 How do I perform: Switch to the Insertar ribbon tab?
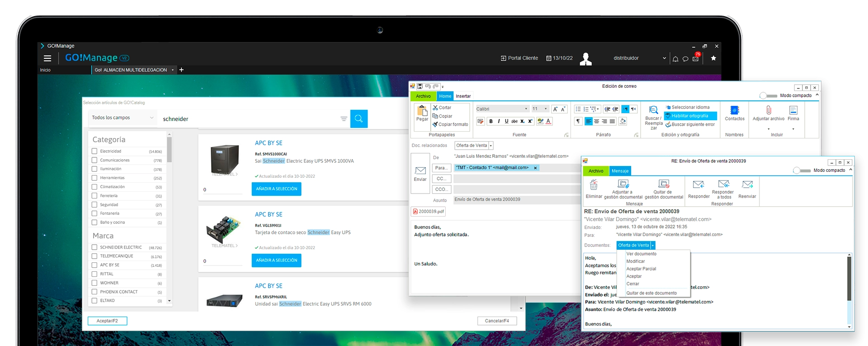[x=463, y=96]
